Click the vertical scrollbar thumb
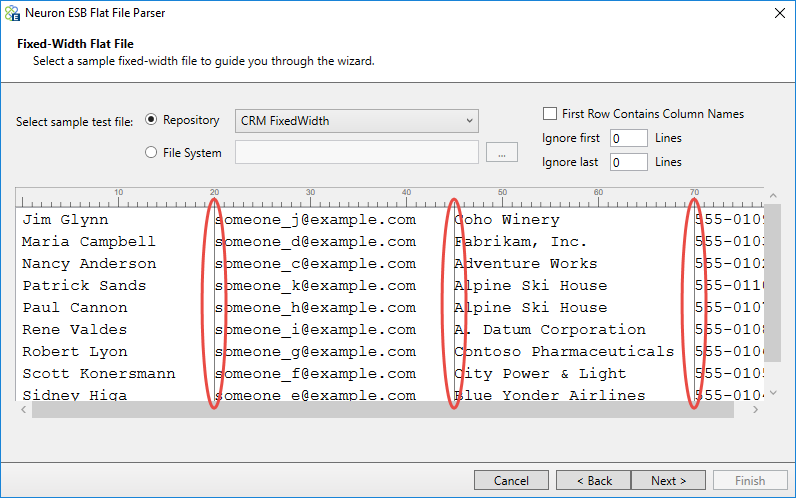Image resolution: width=796 pixels, height=498 pixels. pos(773,283)
